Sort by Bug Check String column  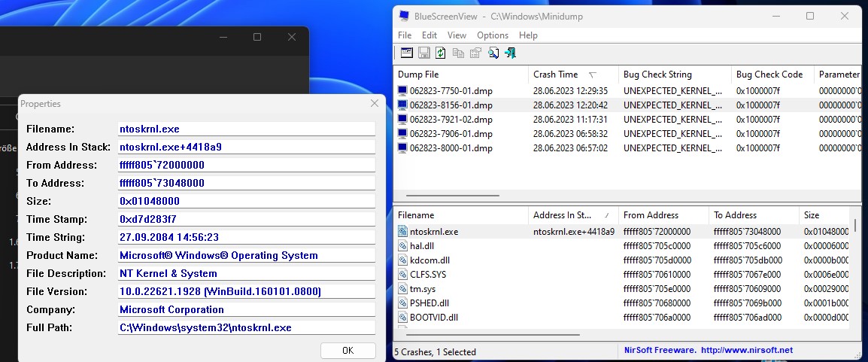point(675,75)
